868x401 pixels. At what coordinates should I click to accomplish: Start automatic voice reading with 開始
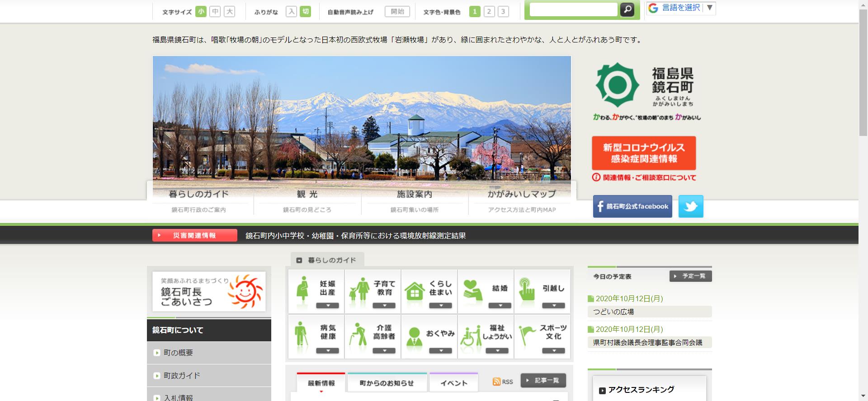397,12
